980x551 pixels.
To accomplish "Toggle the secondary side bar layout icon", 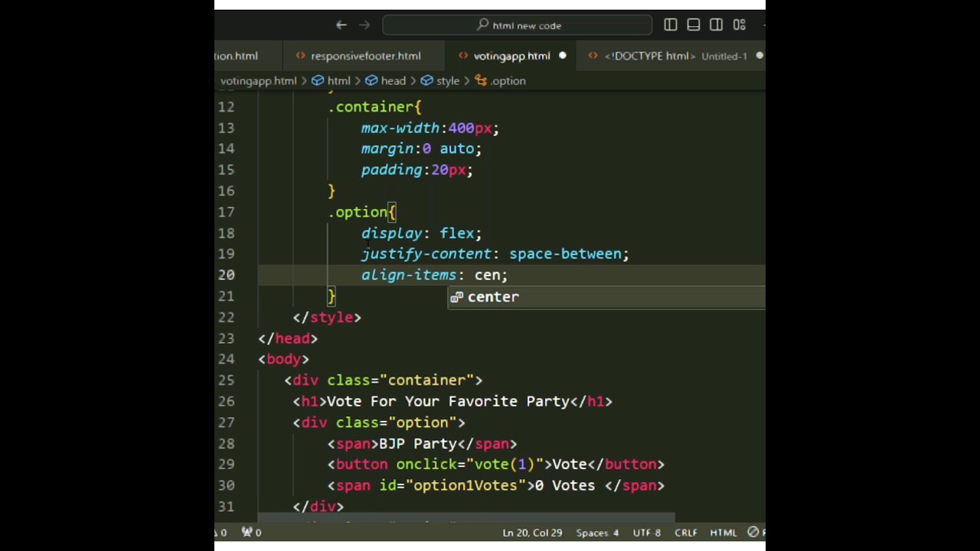I will click(717, 25).
